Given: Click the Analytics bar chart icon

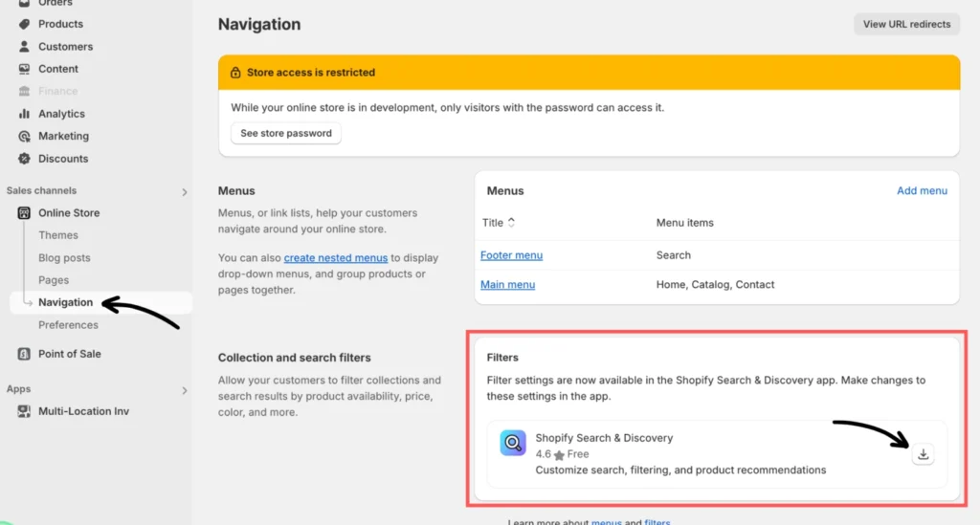Looking at the screenshot, I should (24, 114).
